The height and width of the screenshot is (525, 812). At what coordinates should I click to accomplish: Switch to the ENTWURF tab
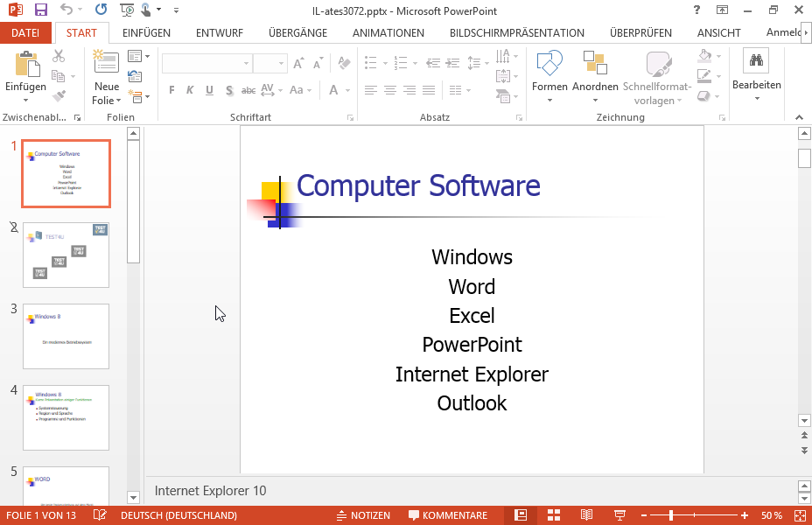[x=220, y=32]
